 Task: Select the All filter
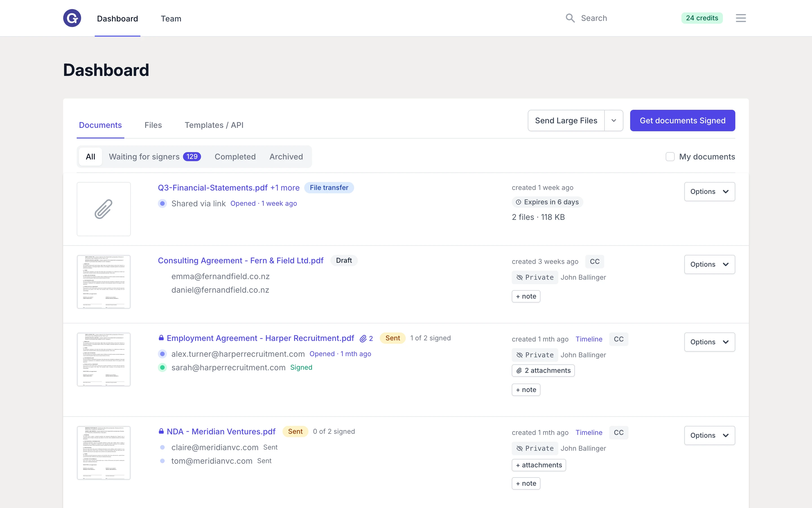(91, 157)
